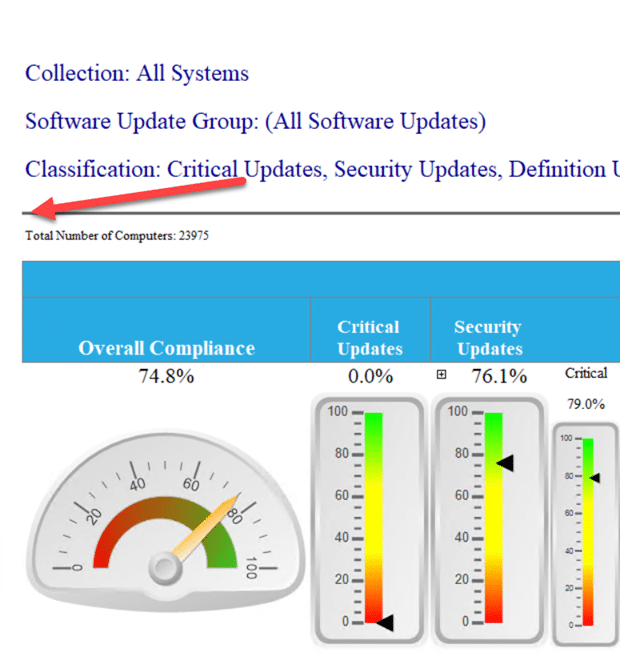Click the black marker on Security Updates gauge
Image resolution: width=620 pixels, height=660 pixels.
[505, 462]
